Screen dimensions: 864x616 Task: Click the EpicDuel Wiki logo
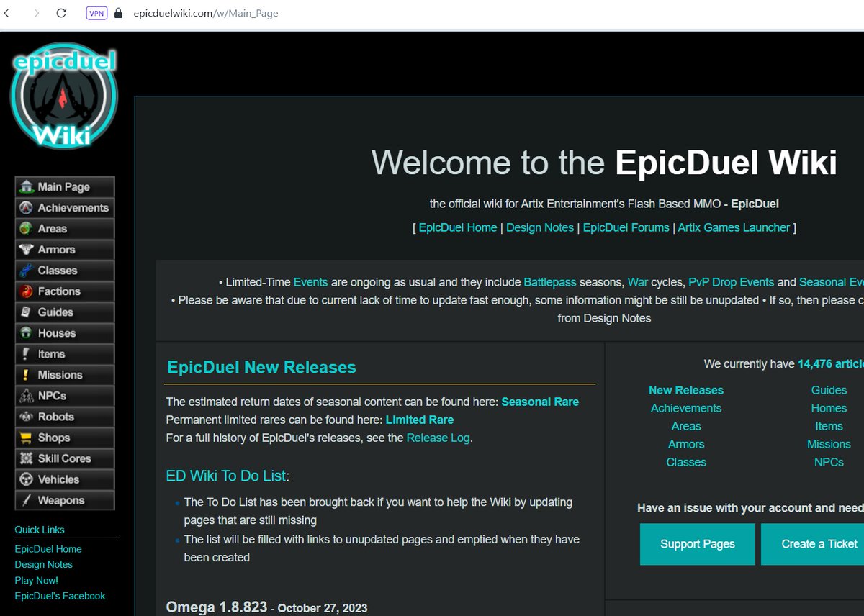coord(65,96)
